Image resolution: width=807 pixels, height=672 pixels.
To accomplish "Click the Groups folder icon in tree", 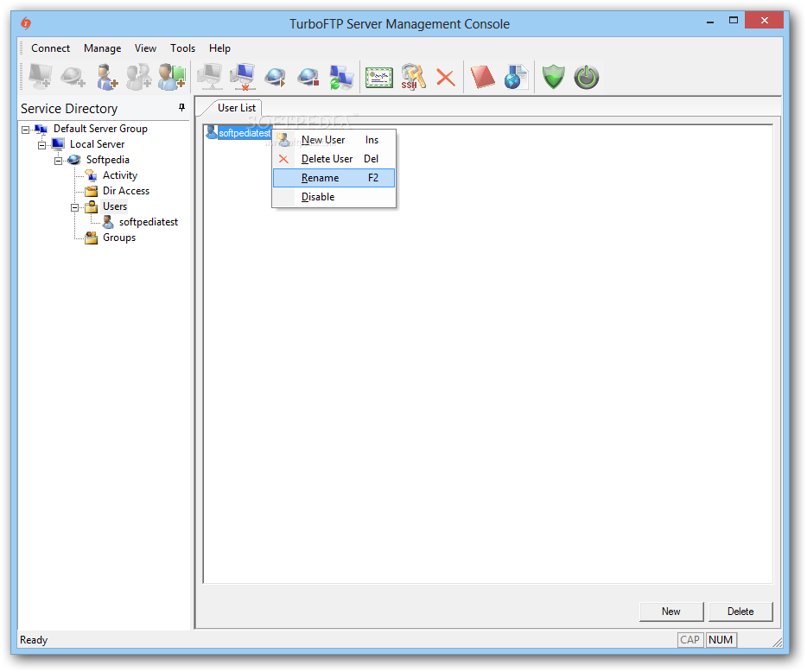I will 91,238.
